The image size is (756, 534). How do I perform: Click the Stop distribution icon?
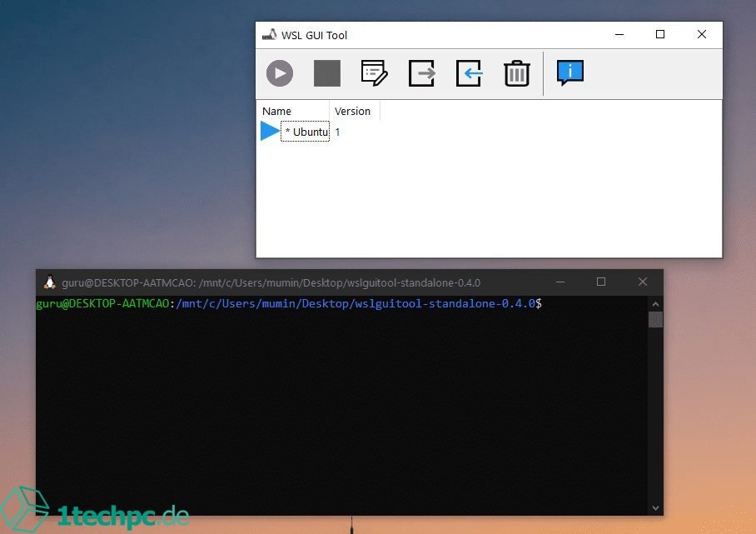point(326,73)
